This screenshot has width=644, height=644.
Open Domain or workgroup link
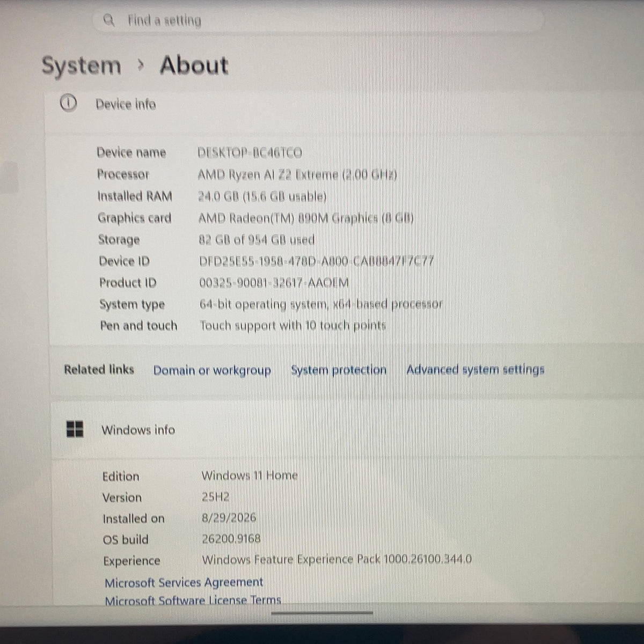click(212, 370)
